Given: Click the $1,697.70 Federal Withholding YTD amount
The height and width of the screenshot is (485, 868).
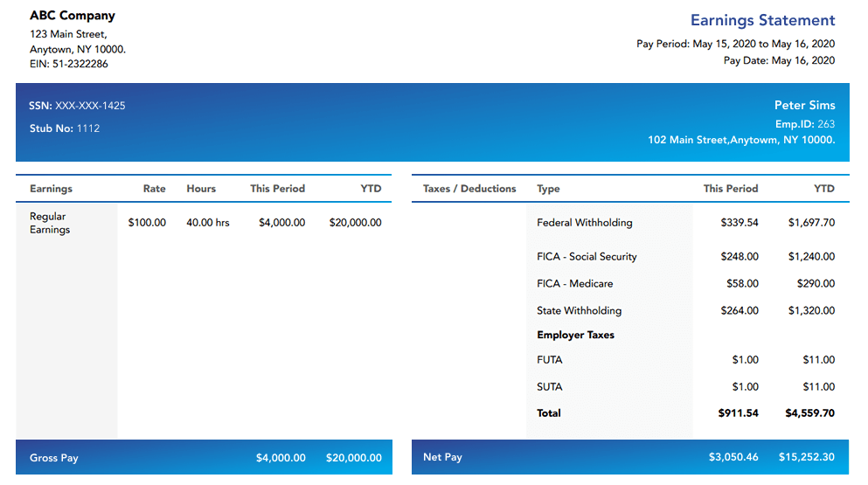Looking at the screenshot, I should [x=811, y=223].
